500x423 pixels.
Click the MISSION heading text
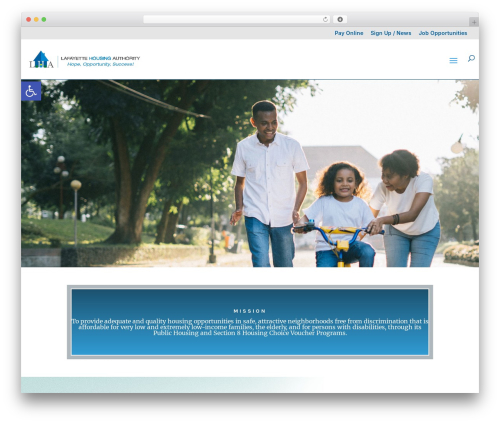pos(250,311)
